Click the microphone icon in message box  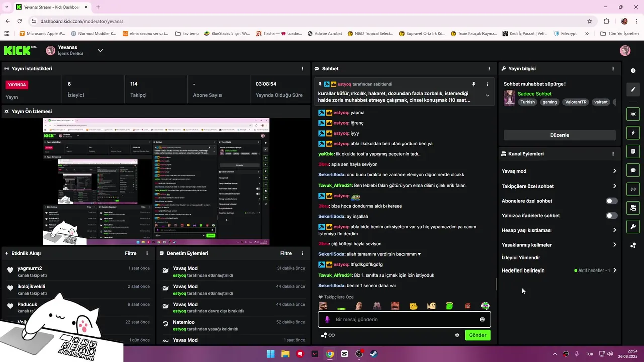coord(327,319)
